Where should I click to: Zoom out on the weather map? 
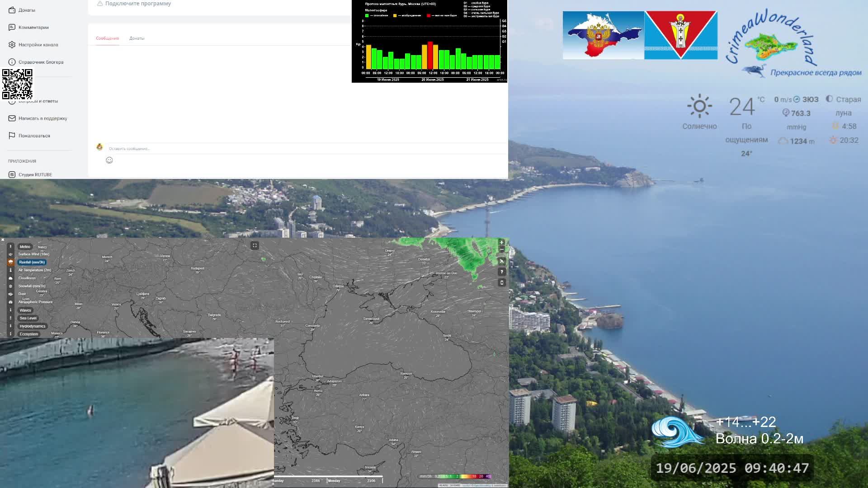(x=501, y=249)
